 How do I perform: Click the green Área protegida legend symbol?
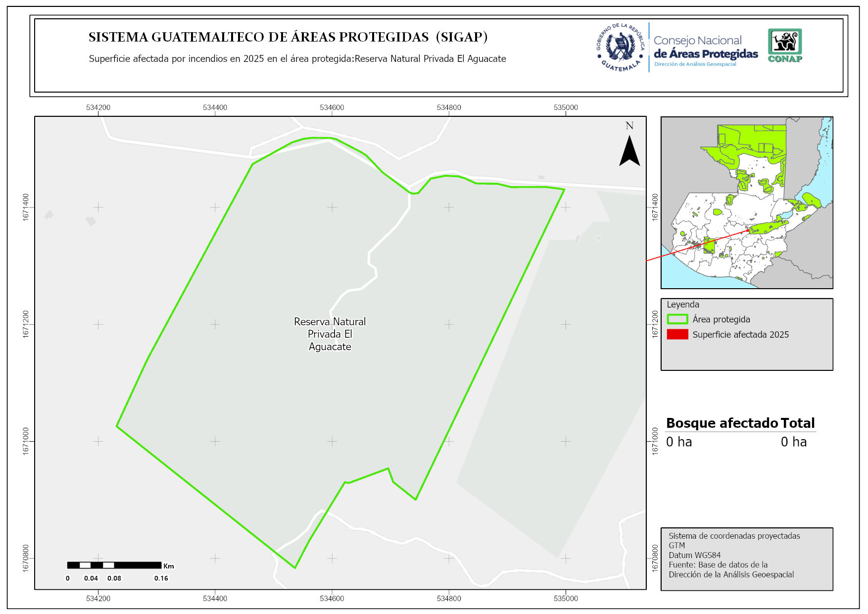click(x=677, y=319)
